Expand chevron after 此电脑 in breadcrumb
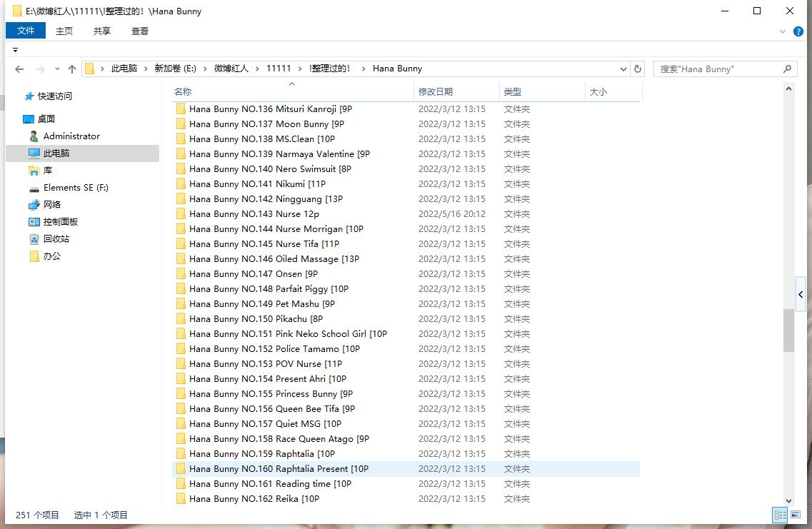 [146, 69]
